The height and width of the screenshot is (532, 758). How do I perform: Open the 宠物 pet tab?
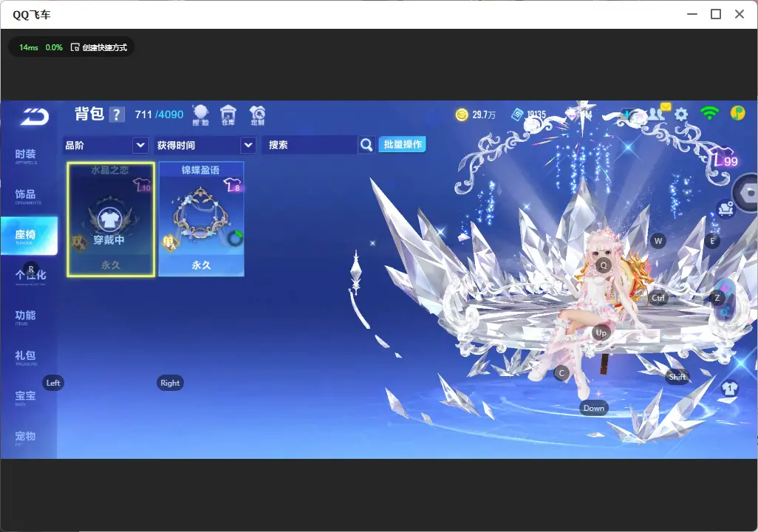pos(26,437)
